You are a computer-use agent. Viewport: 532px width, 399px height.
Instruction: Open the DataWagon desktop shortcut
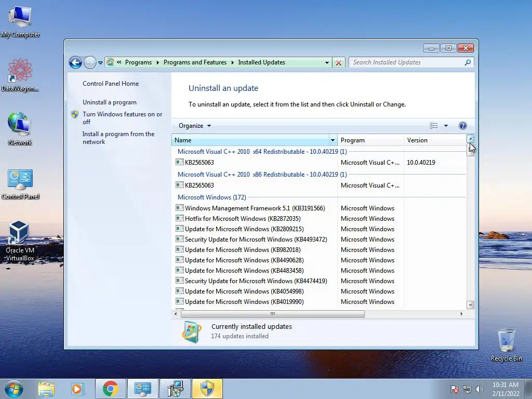point(20,75)
